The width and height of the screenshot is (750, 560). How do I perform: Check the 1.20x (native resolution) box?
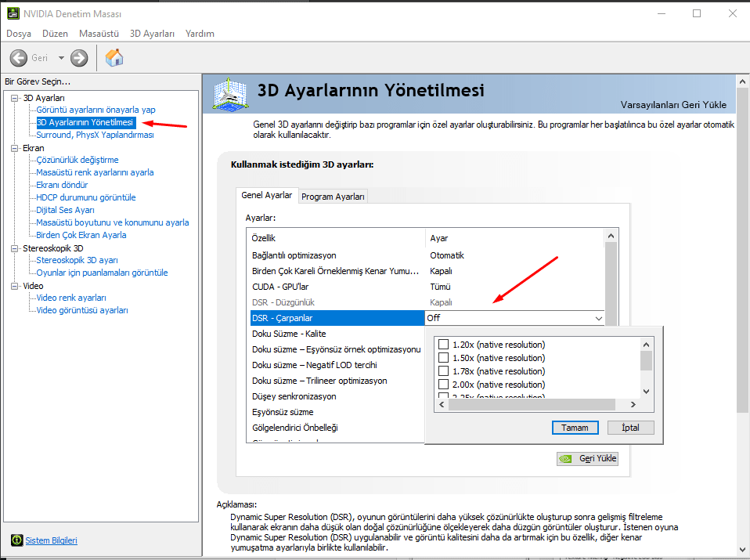(x=443, y=344)
